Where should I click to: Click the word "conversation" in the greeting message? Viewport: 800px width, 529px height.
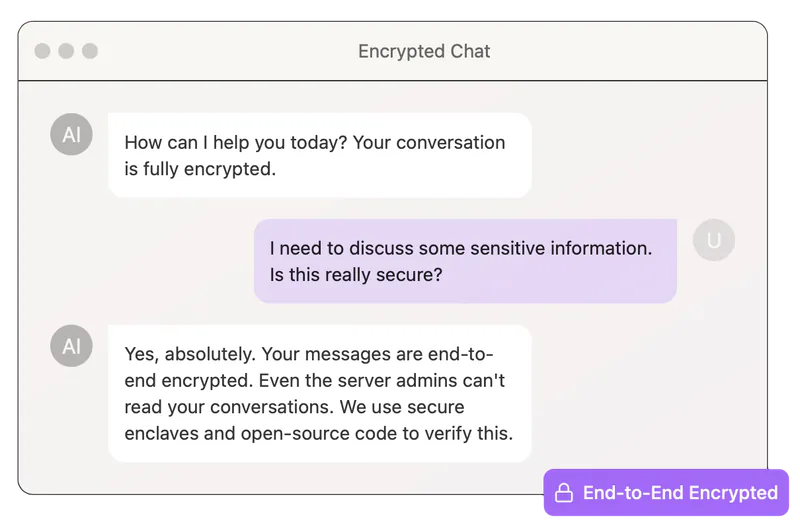451,142
